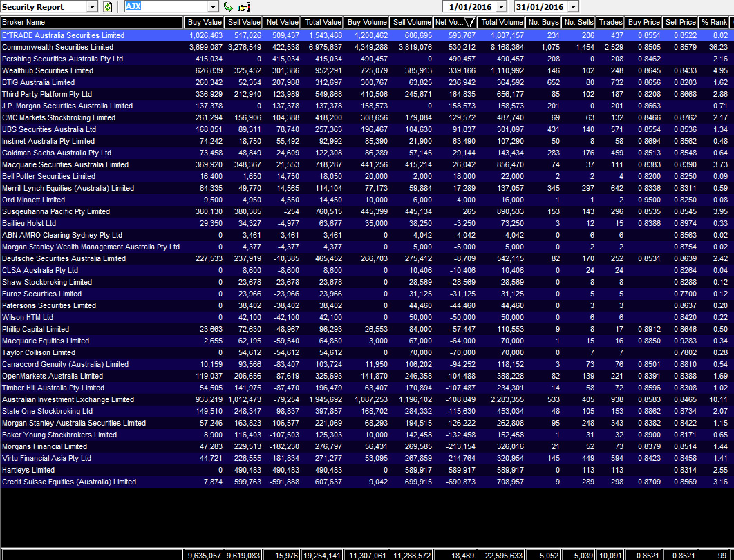Open the start date 1/01/2016 dropdown
The width and height of the screenshot is (734, 560).
point(501,7)
